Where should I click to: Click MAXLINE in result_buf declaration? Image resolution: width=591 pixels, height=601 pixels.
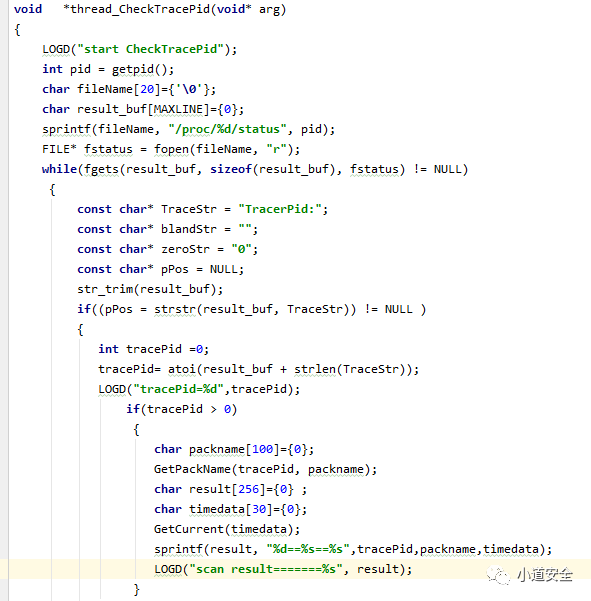pyautogui.click(x=178, y=109)
